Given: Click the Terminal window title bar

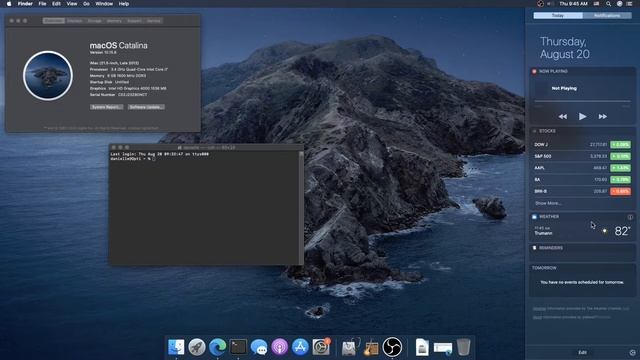Looking at the screenshot, I should 206,147.
